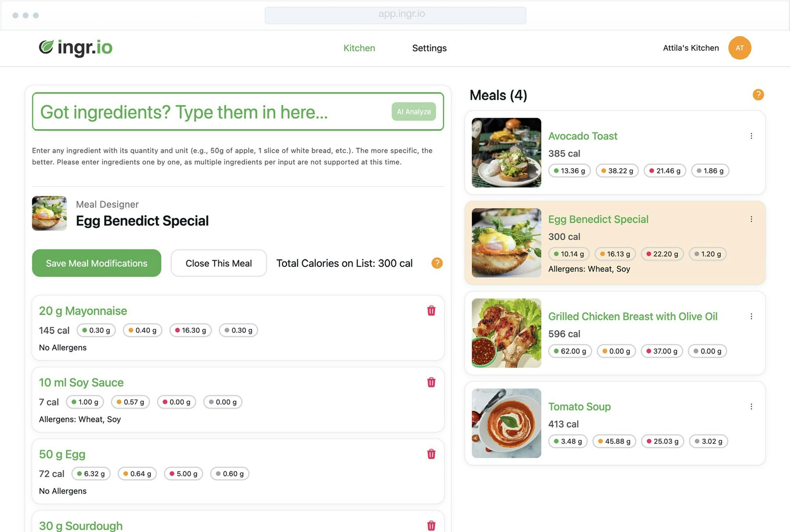Click Avocado Toast carbs value 38.22 g
Viewport: 790px width, 532px height.
617,171
